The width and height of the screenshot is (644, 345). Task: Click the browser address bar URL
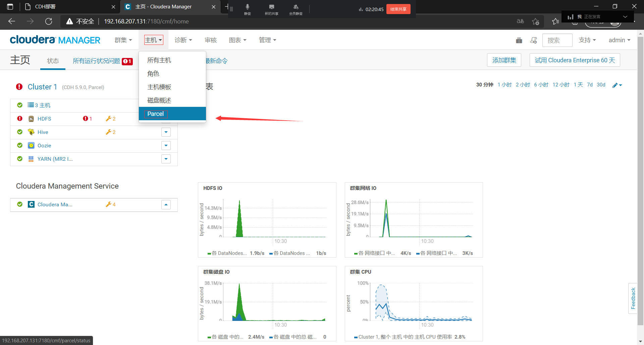[x=146, y=21]
